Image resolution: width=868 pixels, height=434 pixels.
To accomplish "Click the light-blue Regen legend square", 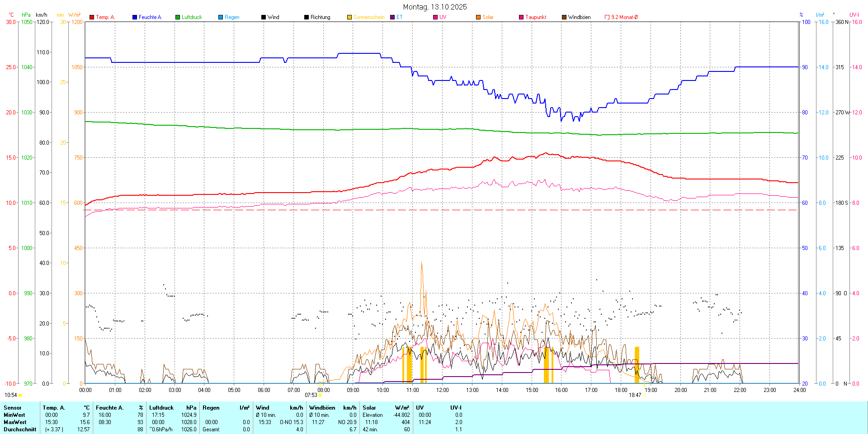I will 221,17.
